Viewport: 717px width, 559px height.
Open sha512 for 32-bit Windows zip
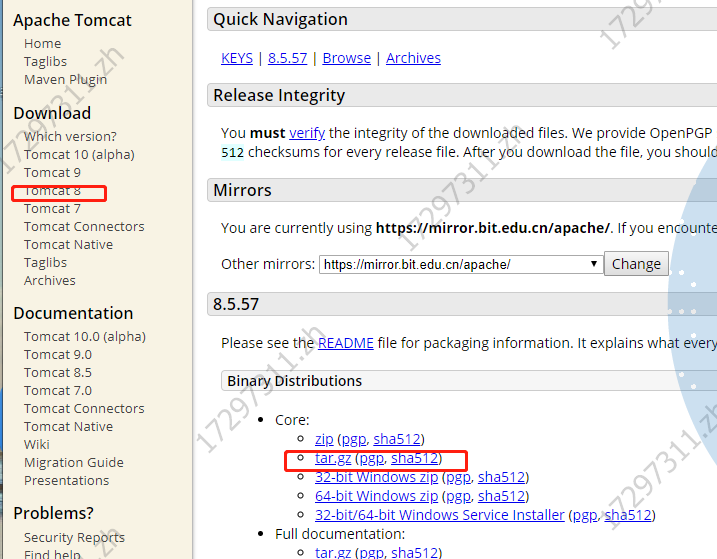tap(501, 477)
